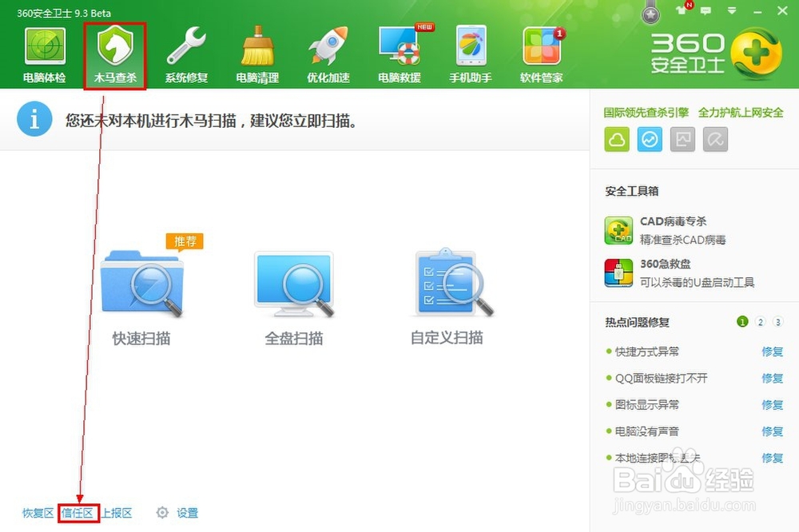Open 上报区 link
The height and width of the screenshot is (532, 799).
click(116, 513)
